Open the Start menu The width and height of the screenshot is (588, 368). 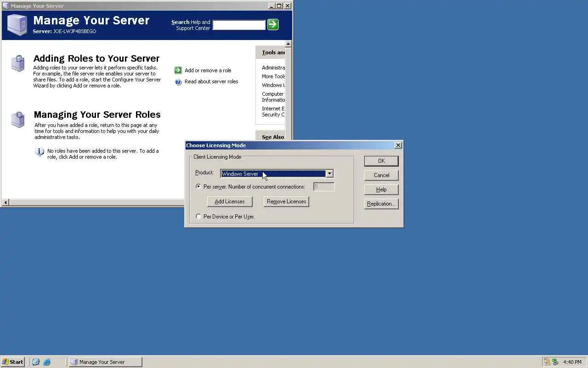point(12,362)
